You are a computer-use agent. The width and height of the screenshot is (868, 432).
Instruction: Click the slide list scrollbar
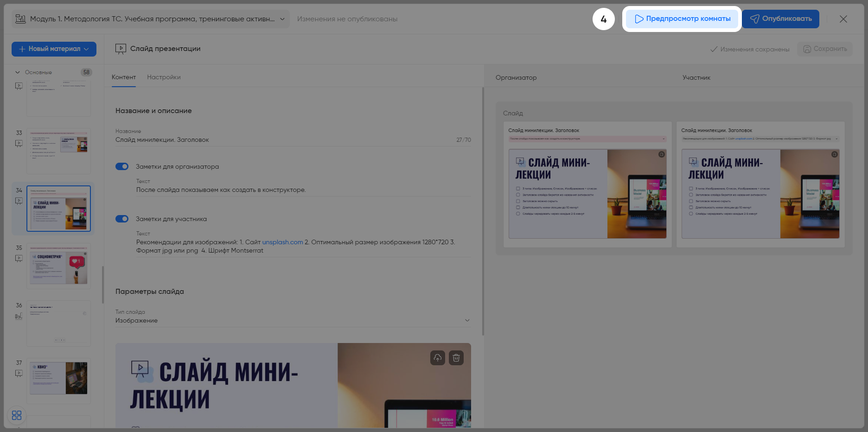[x=103, y=285]
